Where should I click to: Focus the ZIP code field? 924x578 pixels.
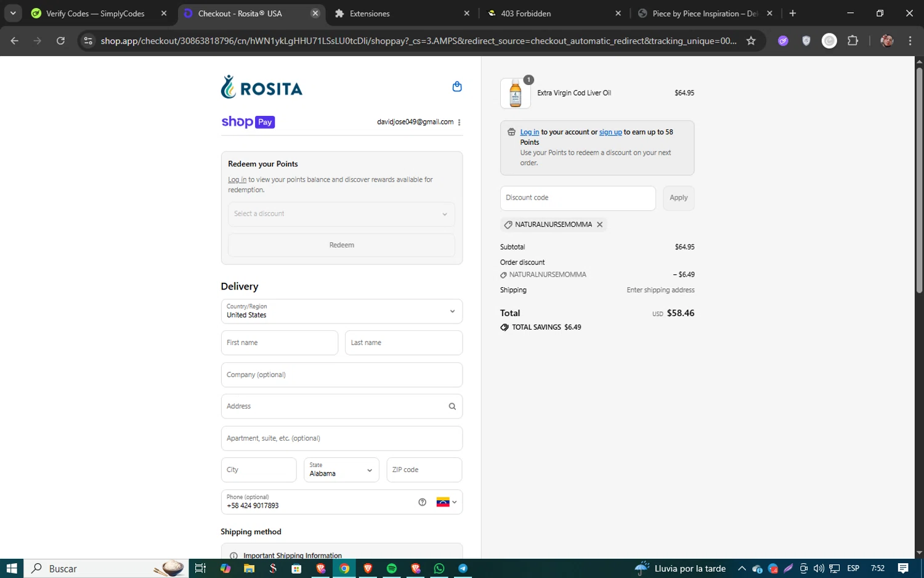pyautogui.click(x=424, y=470)
